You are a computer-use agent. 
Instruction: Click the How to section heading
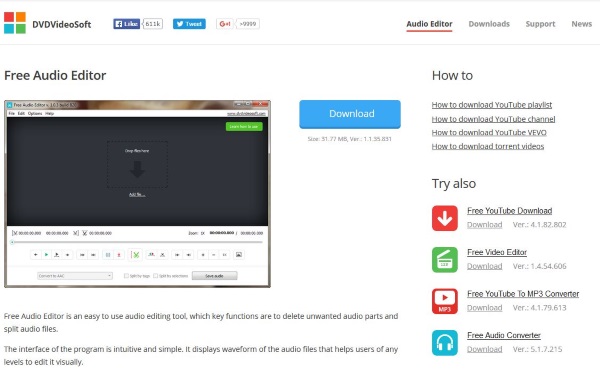click(452, 75)
